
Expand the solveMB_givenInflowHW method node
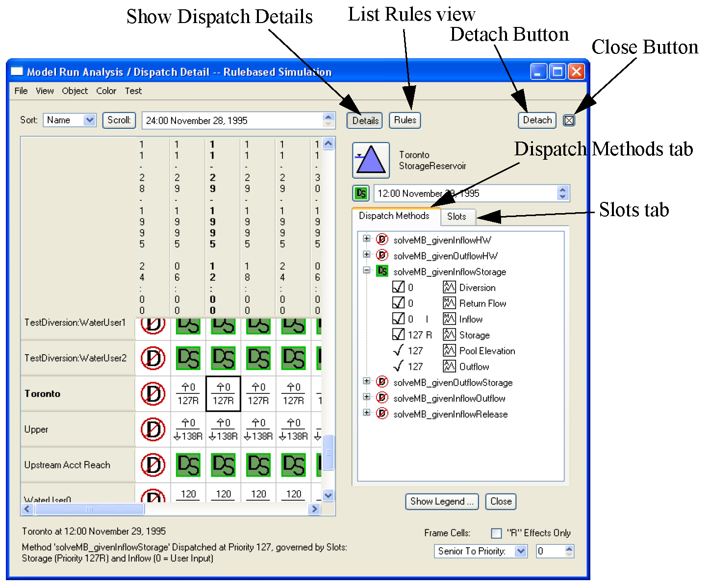point(366,239)
